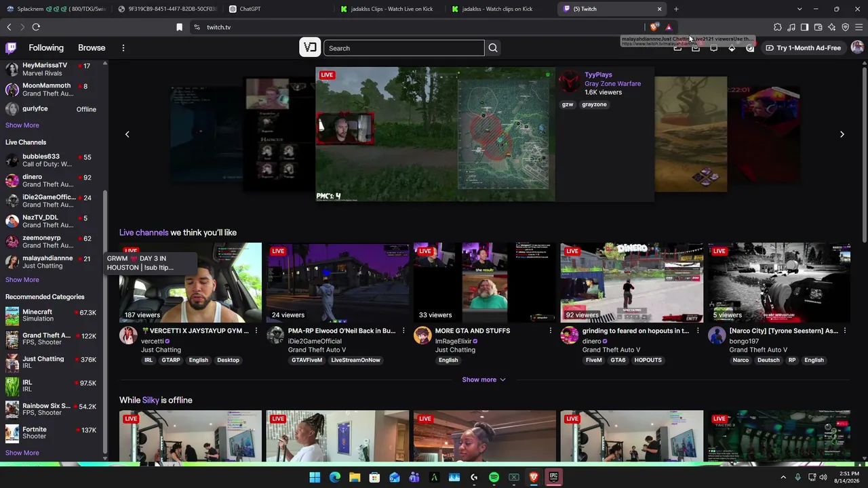Open bubbles633 channel in Live Channels
The height and width of the screenshot is (488, 868).
pos(54,160)
